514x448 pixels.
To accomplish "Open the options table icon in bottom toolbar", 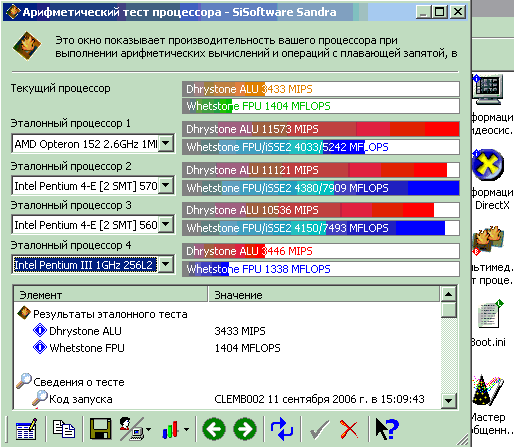I will point(26,429).
